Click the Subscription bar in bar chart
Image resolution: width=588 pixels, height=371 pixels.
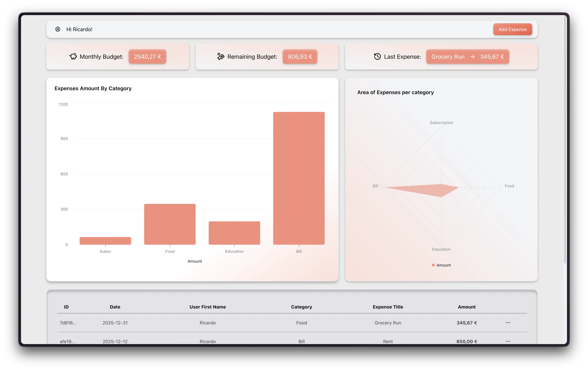(x=105, y=241)
